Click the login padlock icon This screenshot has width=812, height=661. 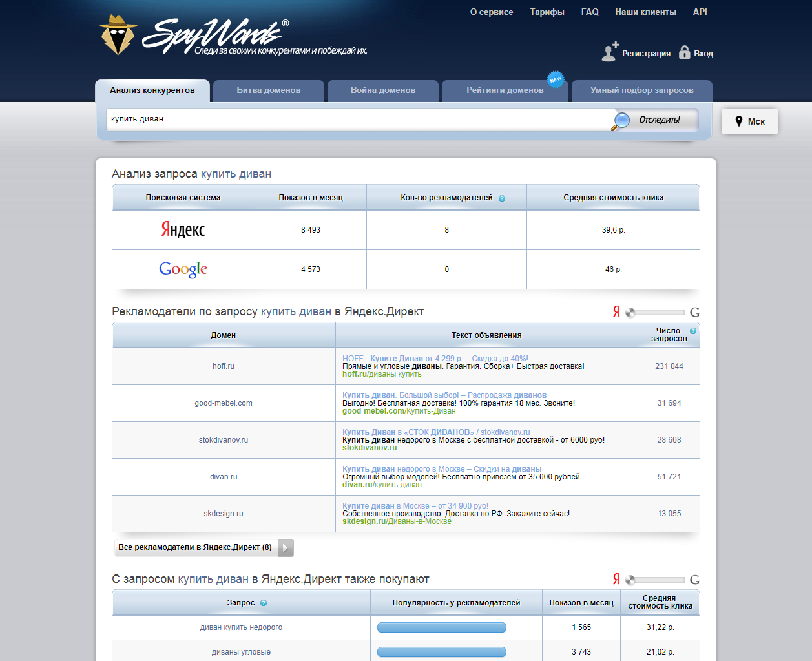click(x=684, y=53)
